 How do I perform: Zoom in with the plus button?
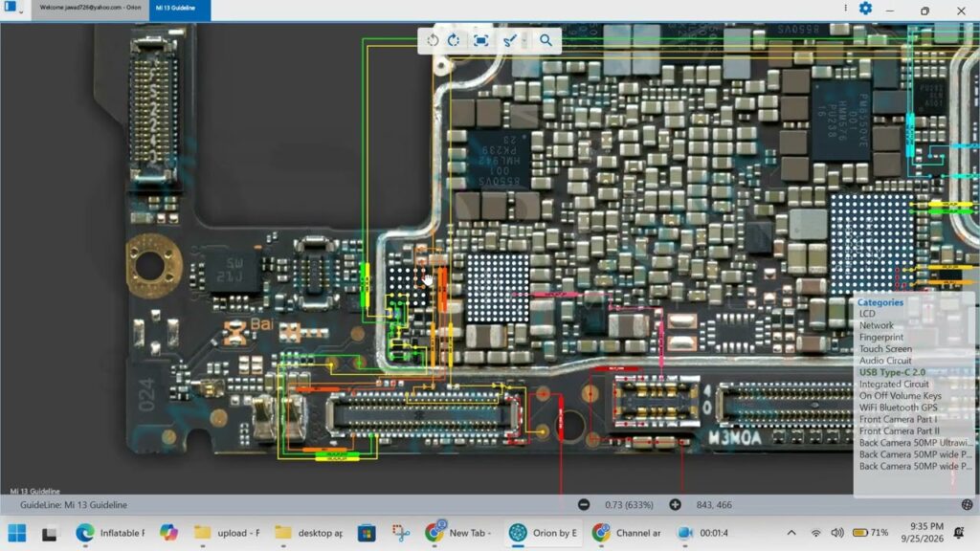click(x=675, y=505)
